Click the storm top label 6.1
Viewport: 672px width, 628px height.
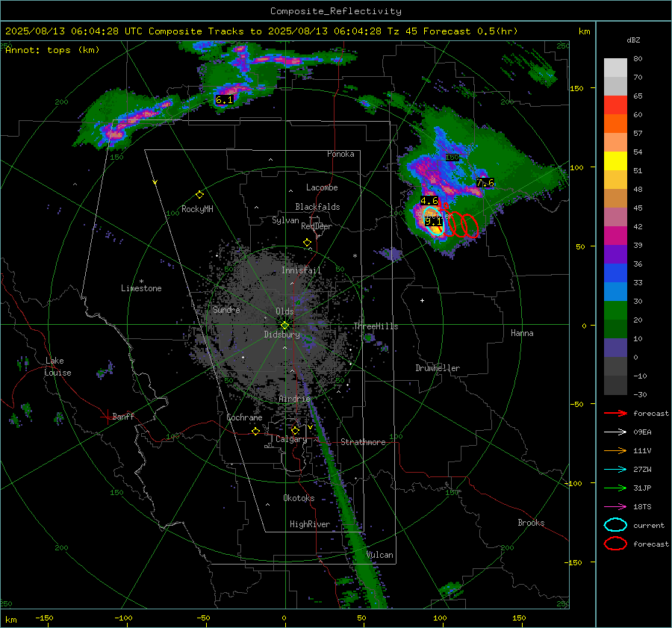click(224, 100)
